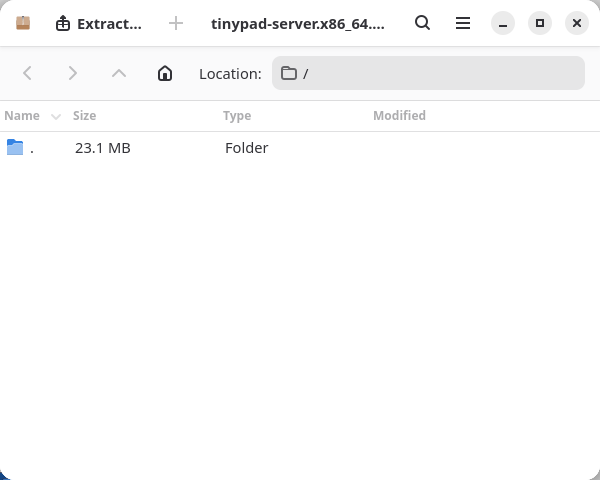
Task: Open the hamburger main menu
Action: coord(463,23)
